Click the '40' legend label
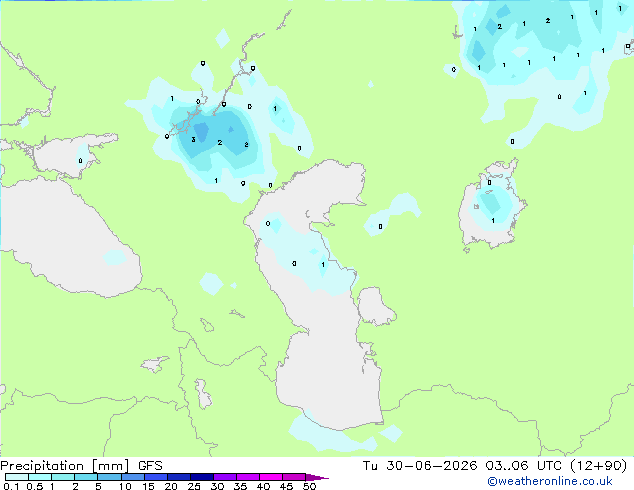634x490 pixels. pyautogui.click(x=263, y=486)
